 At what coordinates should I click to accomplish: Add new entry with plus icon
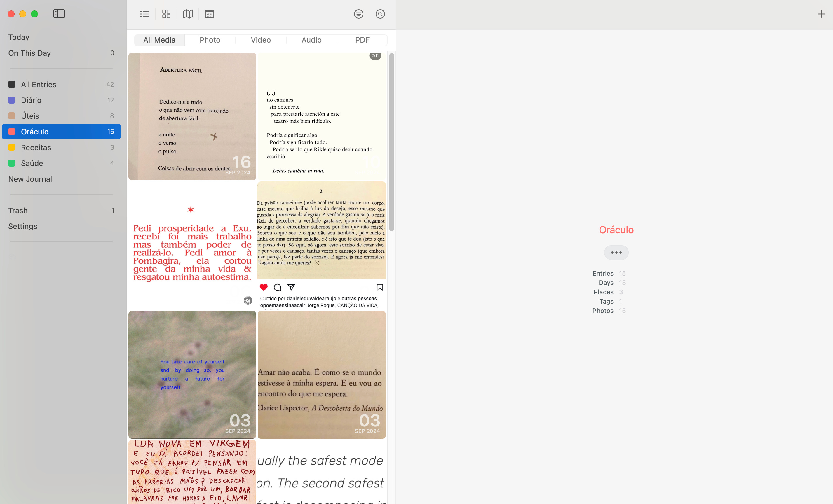821,14
